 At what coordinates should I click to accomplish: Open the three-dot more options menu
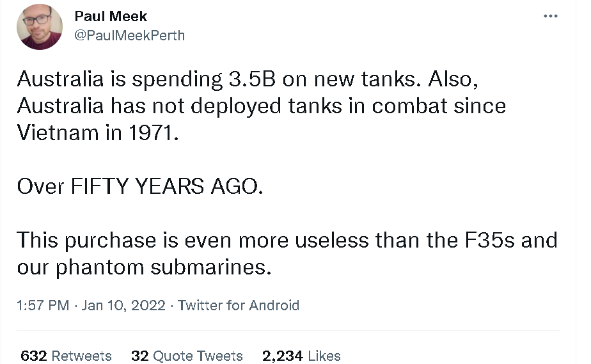tap(550, 16)
